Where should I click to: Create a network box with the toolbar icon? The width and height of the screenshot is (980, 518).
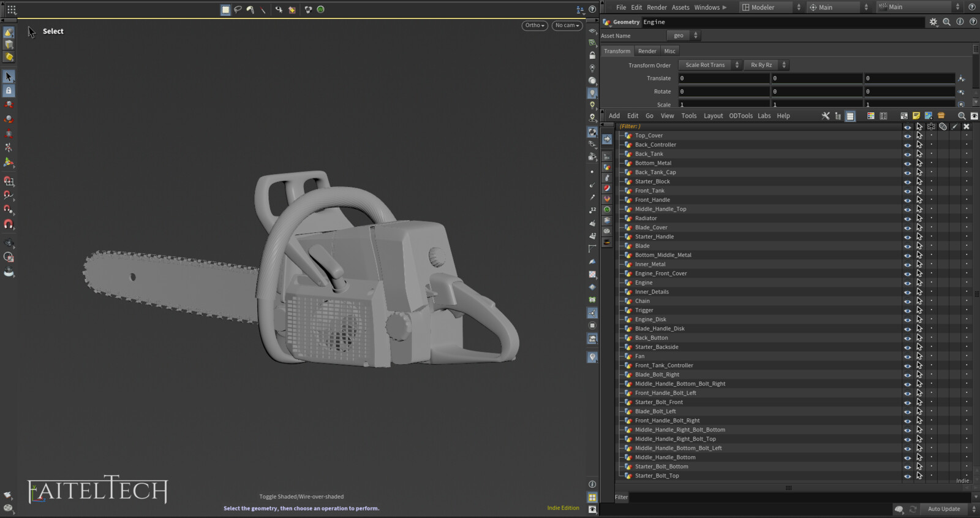903,115
